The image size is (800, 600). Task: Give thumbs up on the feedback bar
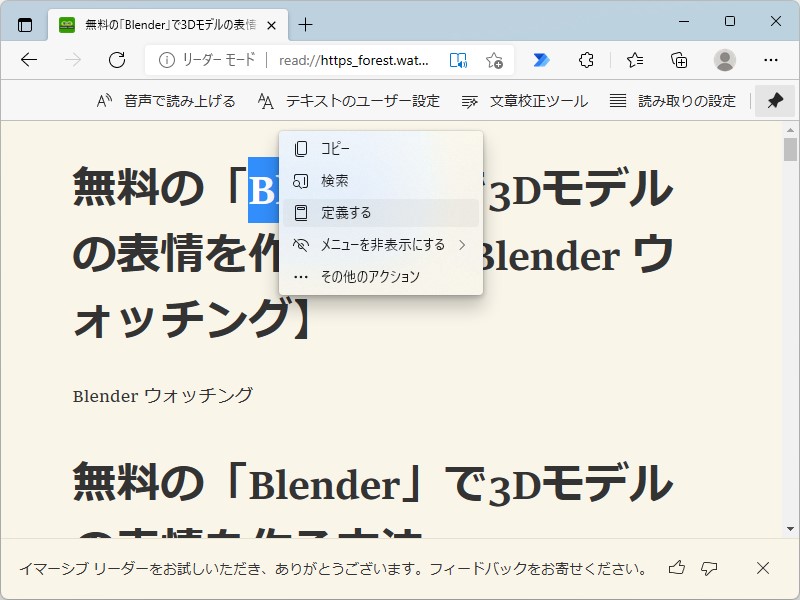click(x=675, y=567)
